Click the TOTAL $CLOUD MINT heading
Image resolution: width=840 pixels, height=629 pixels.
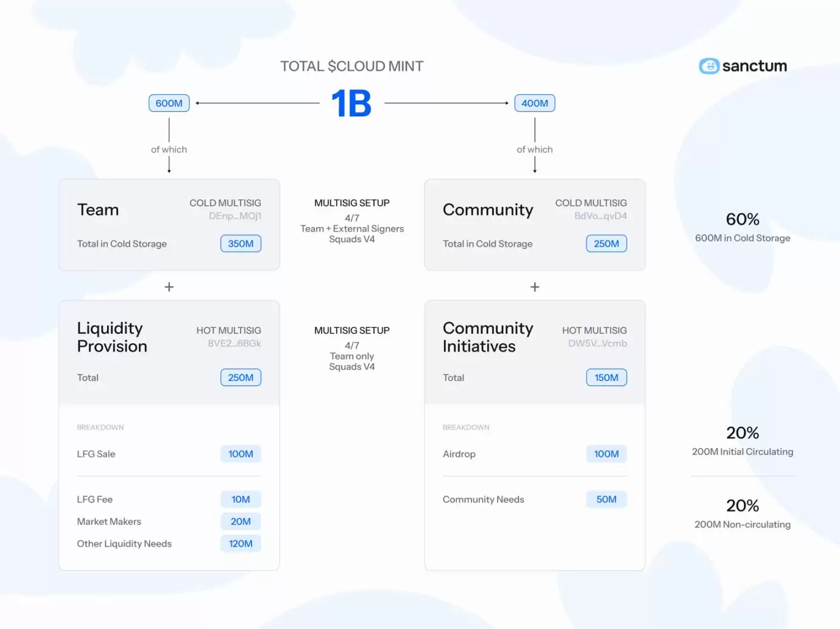coord(351,66)
